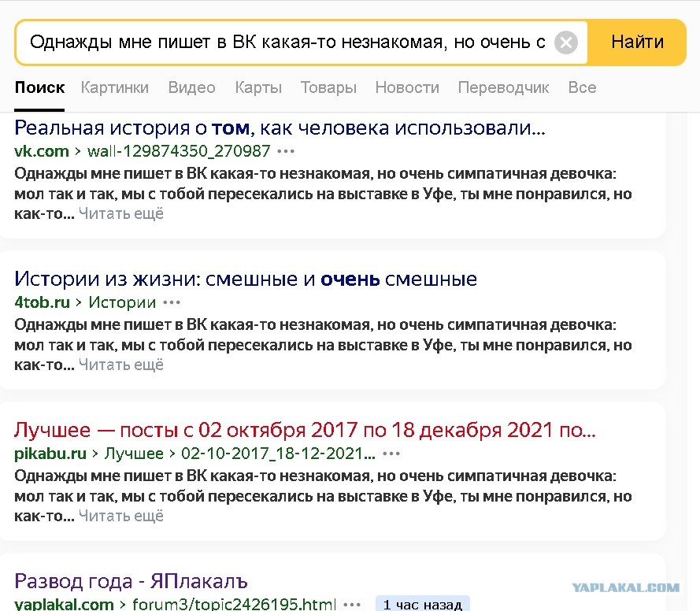Viewport: 700px width, 611px height.
Task: Click Читать ещё under the 4tob.ru result
Action: pyautogui.click(x=121, y=365)
